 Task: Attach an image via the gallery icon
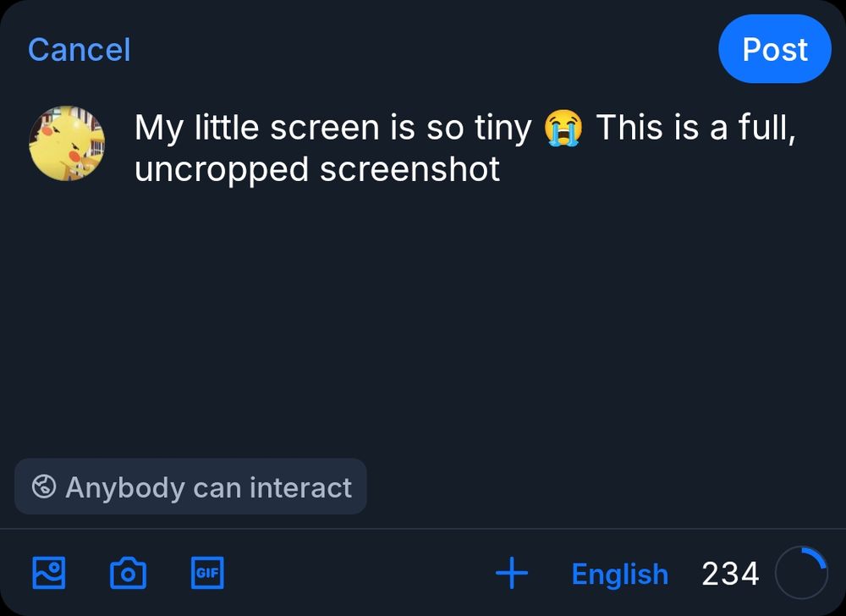click(x=48, y=573)
